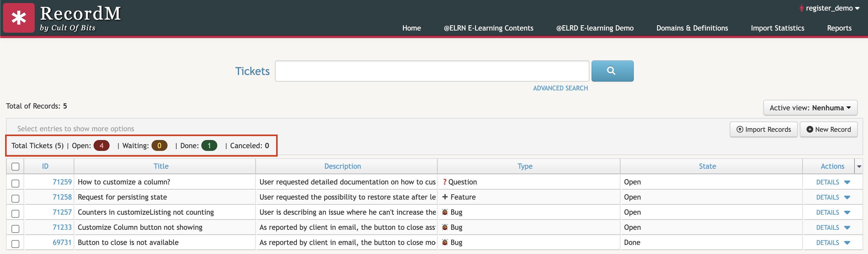Click the bug icon in row 69731
This screenshot has height=254, width=868.
445,243
